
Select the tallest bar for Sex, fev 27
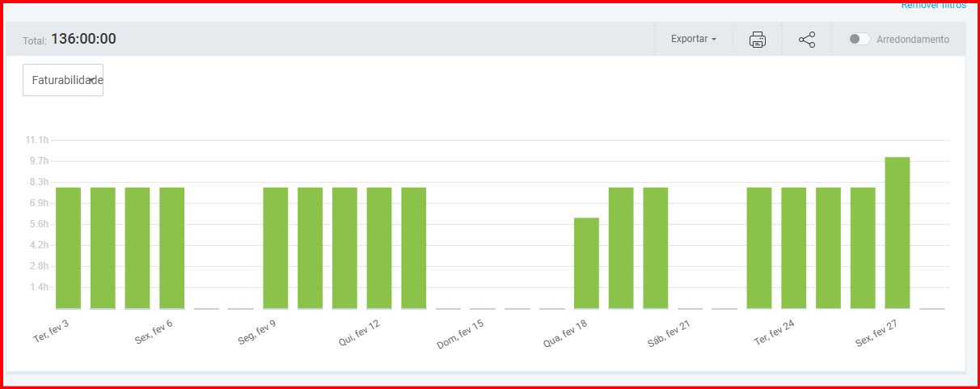[897, 233]
